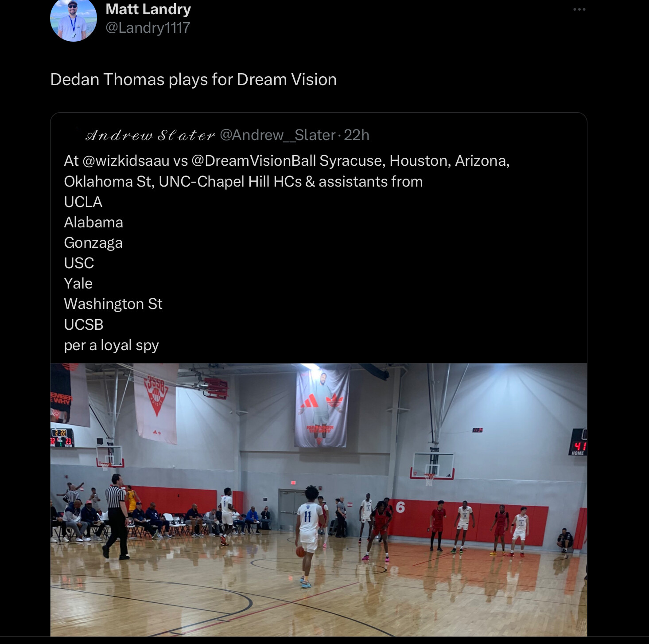Open the @DreamVisionBall mention

254,160
